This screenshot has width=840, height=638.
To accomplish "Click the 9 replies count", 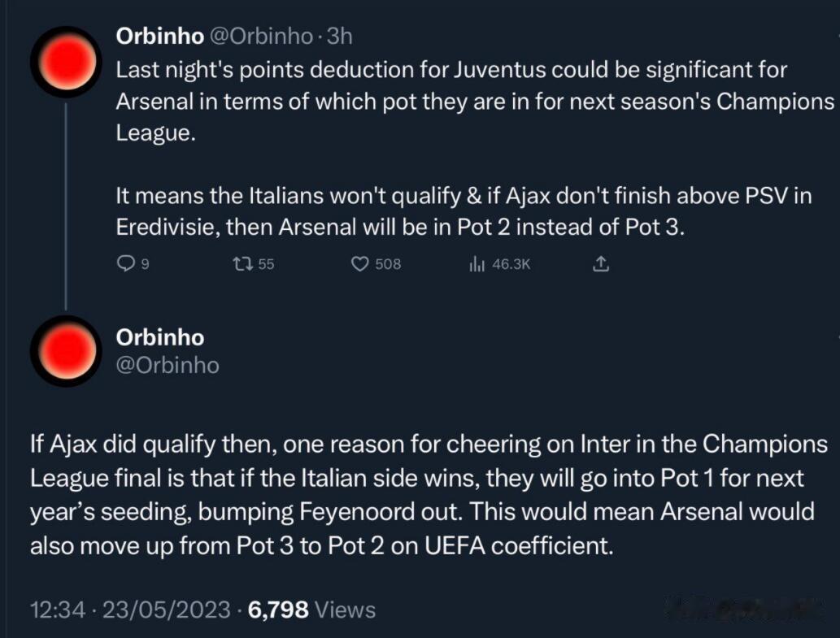I will coord(146,264).
